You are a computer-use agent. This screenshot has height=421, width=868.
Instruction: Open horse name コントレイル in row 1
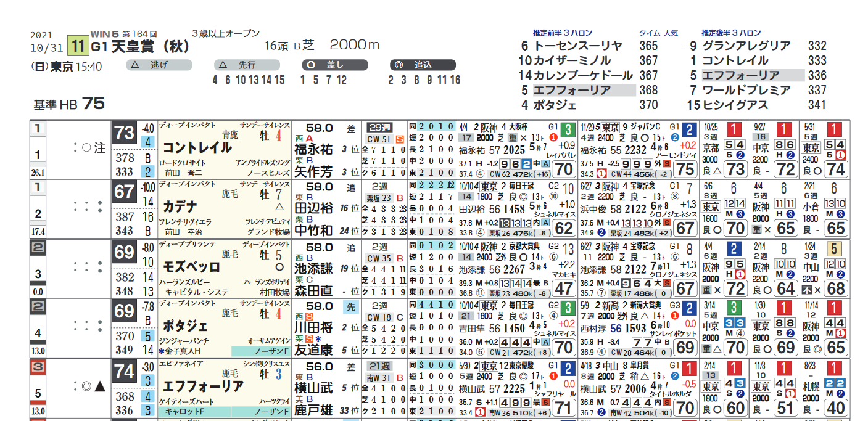tap(197, 148)
